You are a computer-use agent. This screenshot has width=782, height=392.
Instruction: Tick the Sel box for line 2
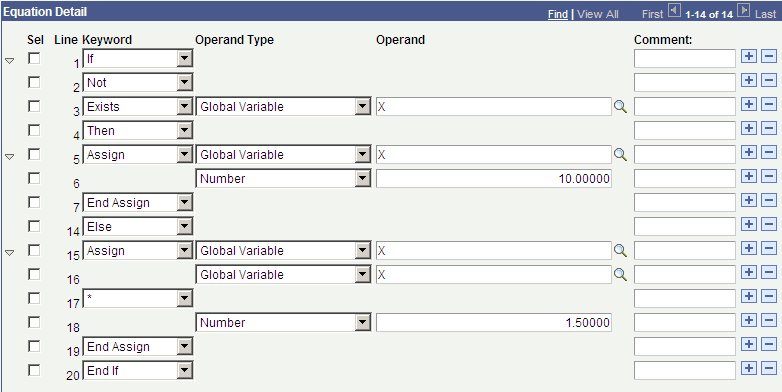click(34, 82)
